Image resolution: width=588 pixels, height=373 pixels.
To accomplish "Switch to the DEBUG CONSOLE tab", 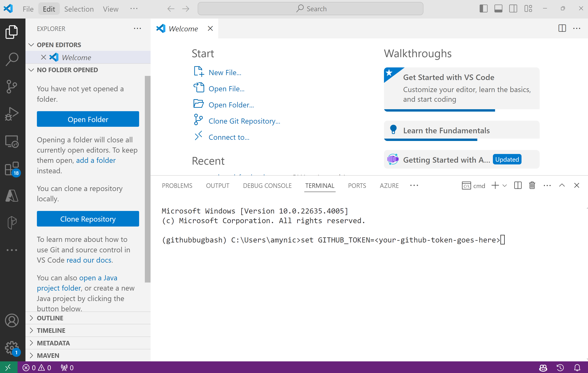I will (267, 186).
